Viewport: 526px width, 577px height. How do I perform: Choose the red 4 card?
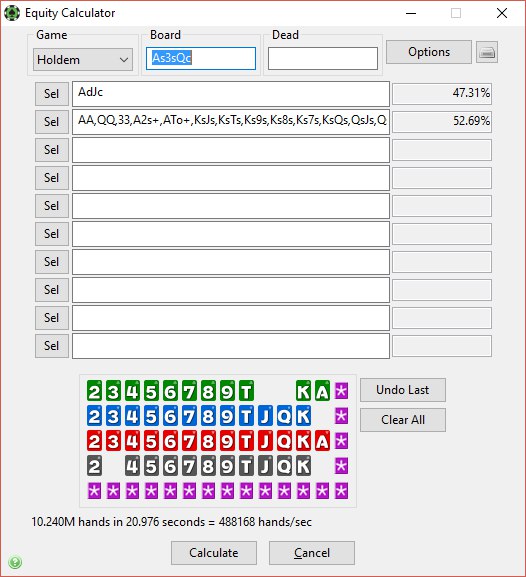133,441
